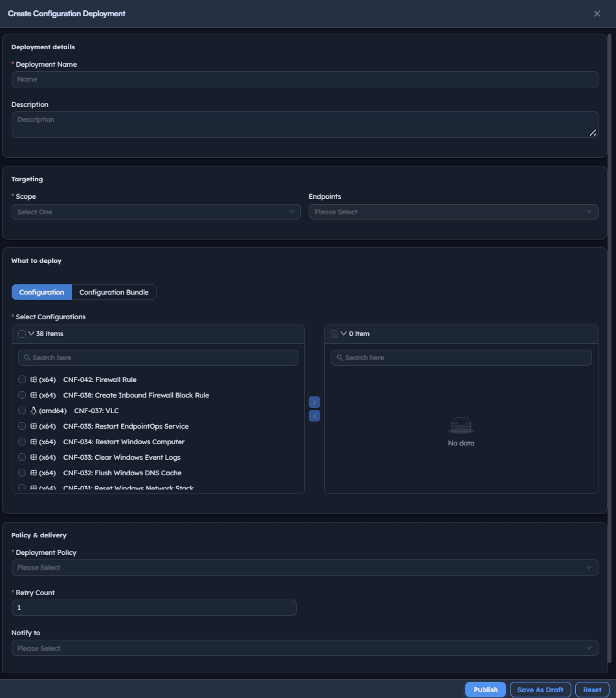616x698 pixels.
Task: Move selected configurations left with arrow button
Action: (x=314, y=416)
